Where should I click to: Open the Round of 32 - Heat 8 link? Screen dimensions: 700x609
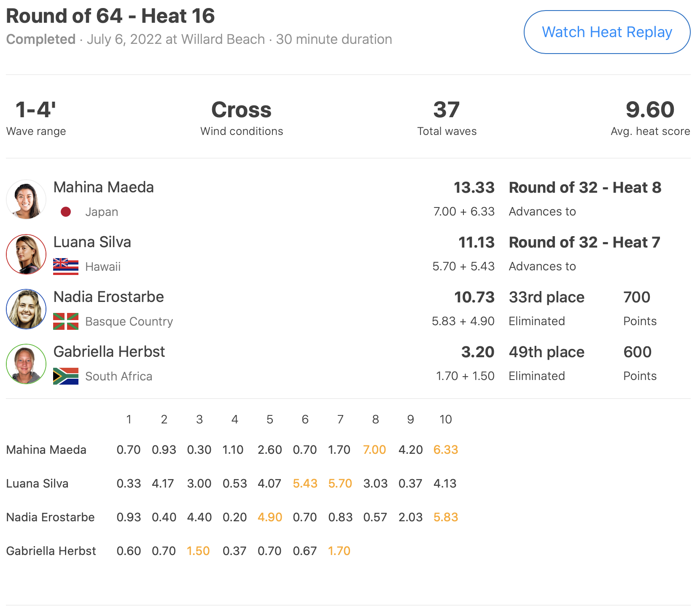[585, 188]
